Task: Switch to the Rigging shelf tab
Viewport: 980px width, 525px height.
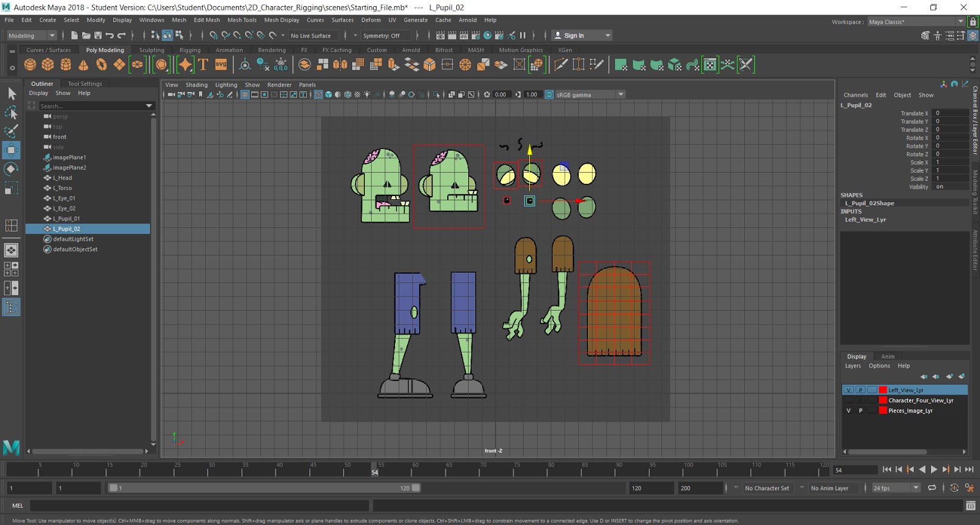Action: point(190,50)
